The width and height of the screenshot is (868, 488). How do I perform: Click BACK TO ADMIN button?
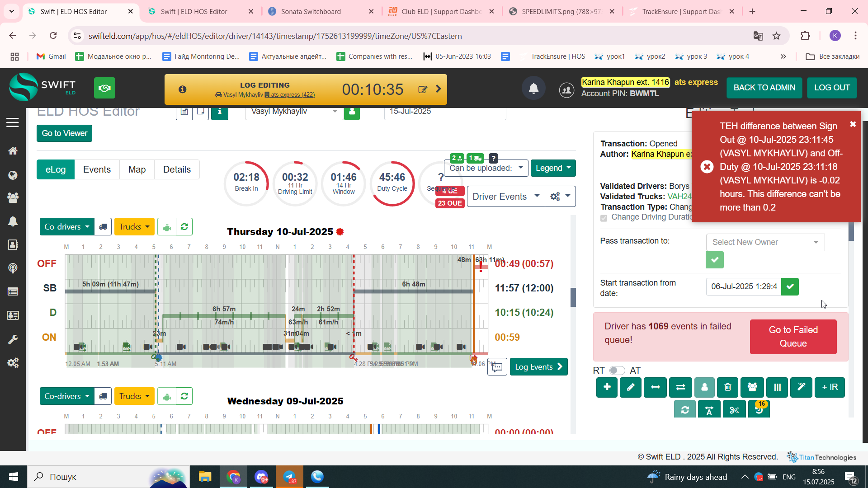764,88
